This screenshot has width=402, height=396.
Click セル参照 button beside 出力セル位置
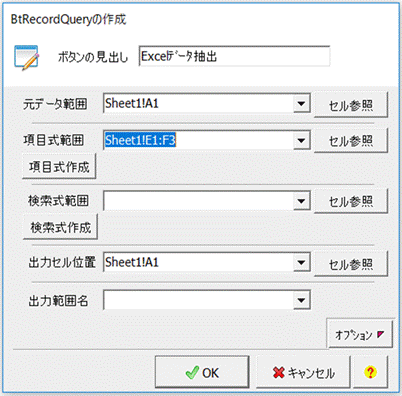[x=351, y=264]
